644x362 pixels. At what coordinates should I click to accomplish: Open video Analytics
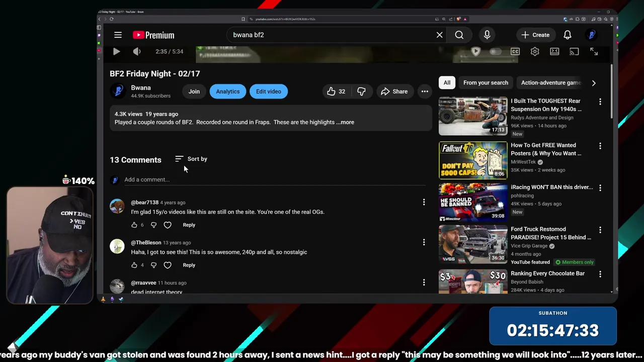(x=227, y=92)
